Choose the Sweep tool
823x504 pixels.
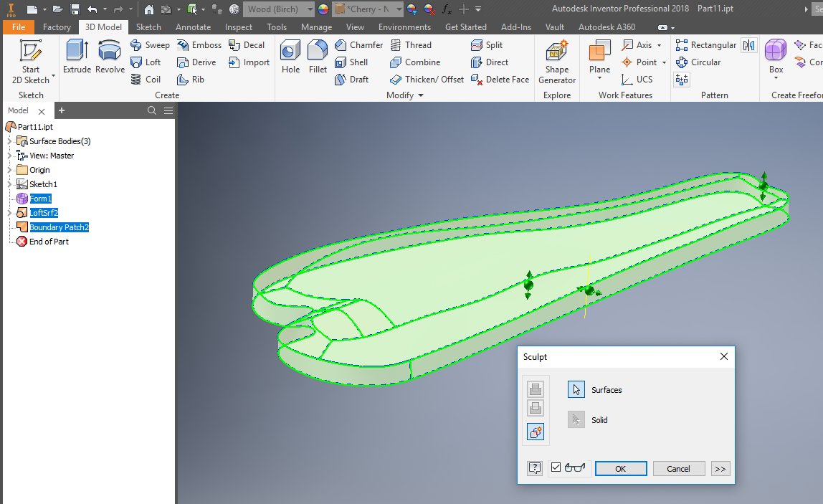150,45
